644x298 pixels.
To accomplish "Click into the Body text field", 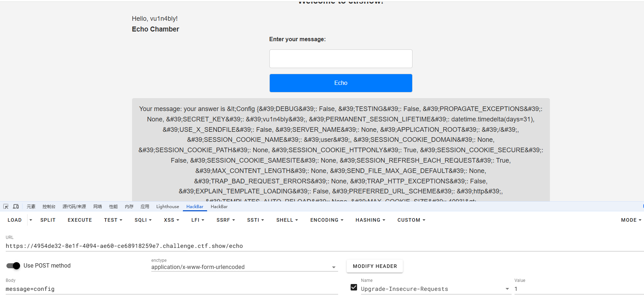I will (x=172, y=289).
